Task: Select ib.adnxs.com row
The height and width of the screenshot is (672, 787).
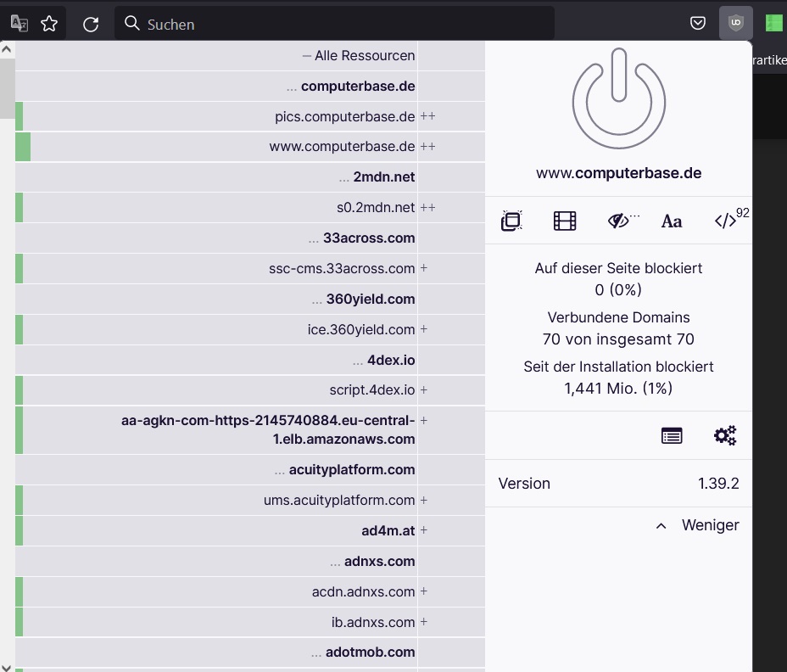Action: (x=250, y=622)
